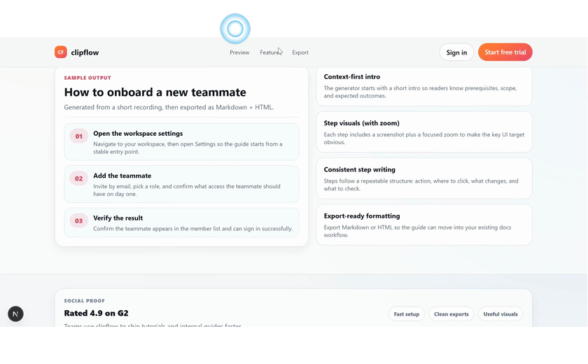Click Start free trial button

point(505,52)
